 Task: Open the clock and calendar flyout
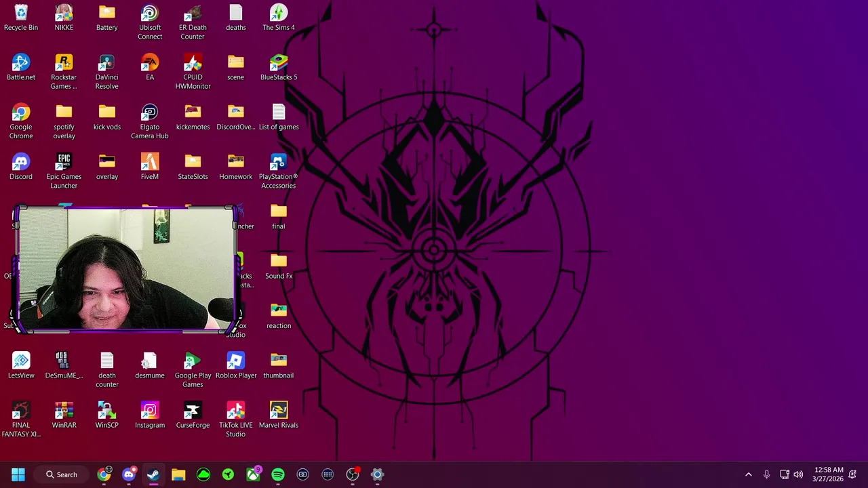coord(828,474)
